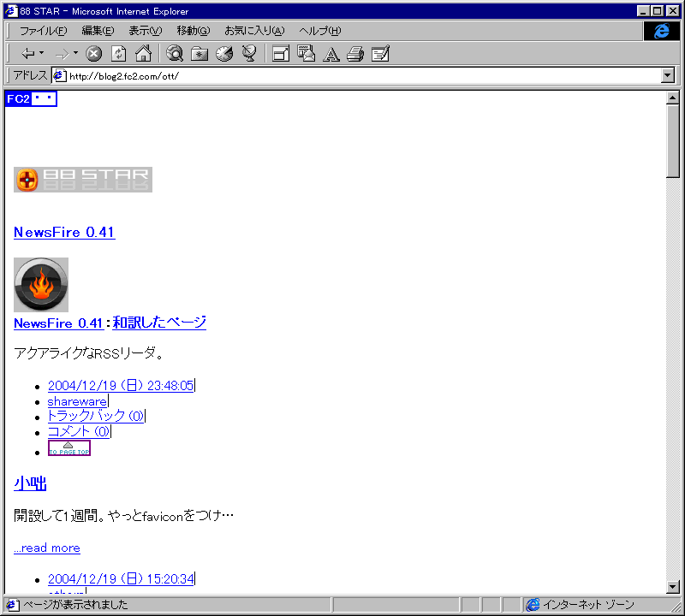Click the Edit page toolbar icon

click(380, 54)
